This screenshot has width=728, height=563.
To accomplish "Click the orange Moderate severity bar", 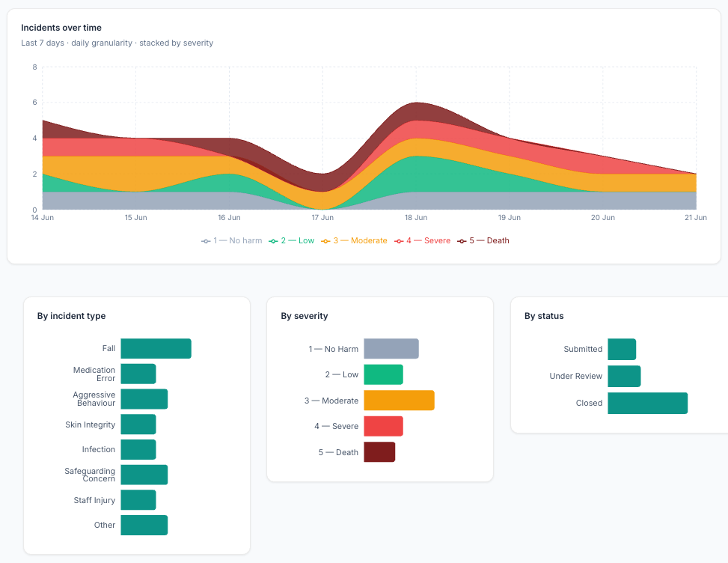I will click(400, 401).
